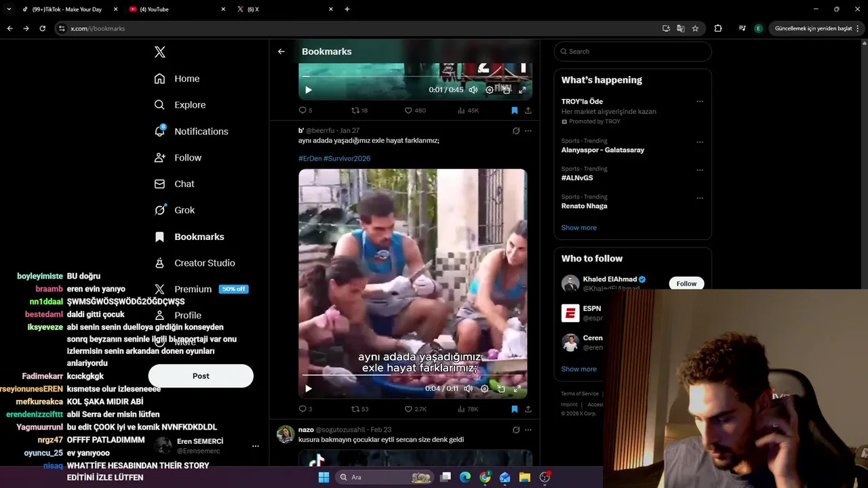
Task: Open Premium with 50% off badge
Action: pos(201,289)
